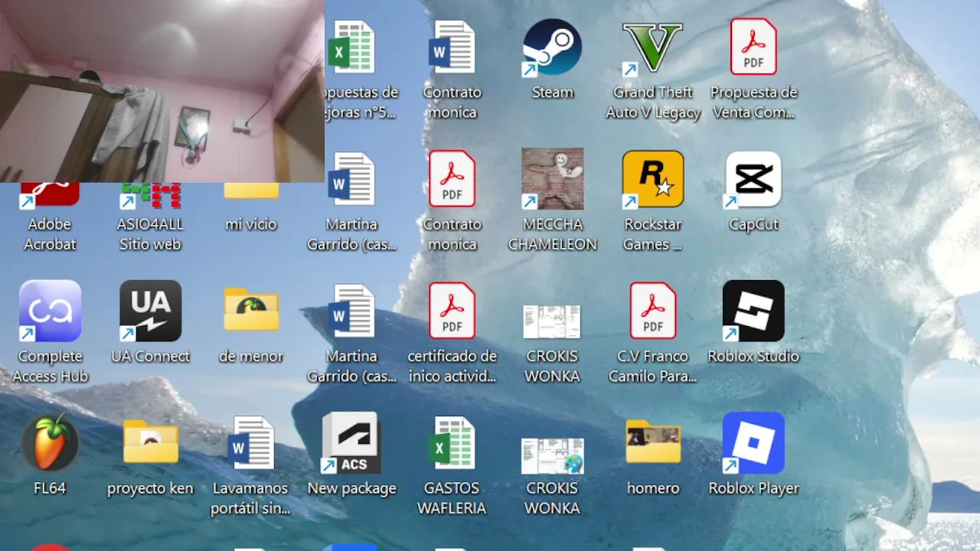Select the Lavamanos portátil Word document
Image resolution: width=980 pixels, height=551 pixels.
click(x=251, y=442)
